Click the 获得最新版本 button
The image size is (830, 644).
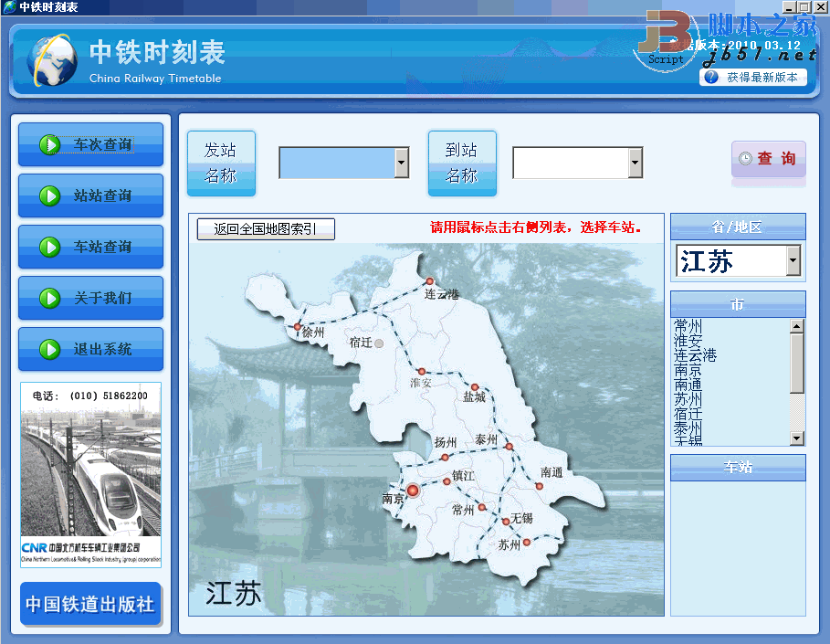click(753, 78)
